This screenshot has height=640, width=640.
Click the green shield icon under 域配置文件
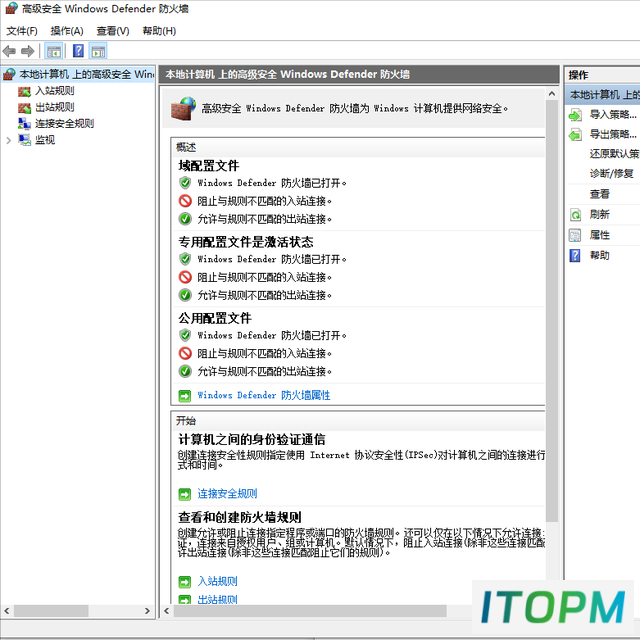click(185, 182)
